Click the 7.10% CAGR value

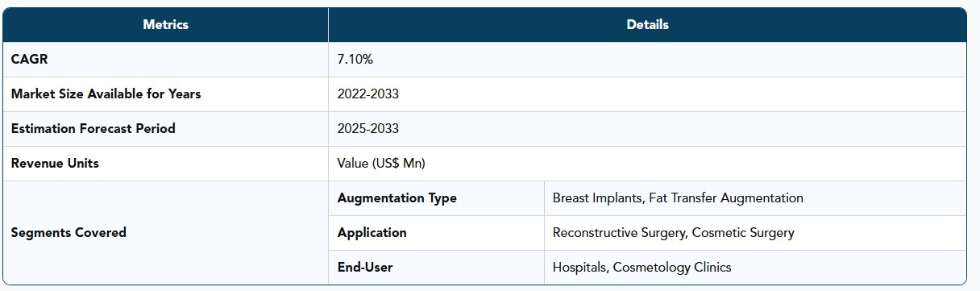click(x=355, y=59)
